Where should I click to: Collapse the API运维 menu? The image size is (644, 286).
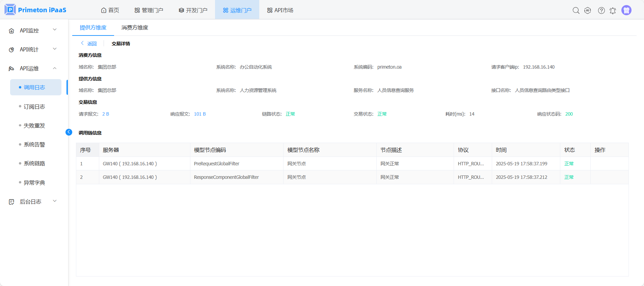click(x=55, y=68)
